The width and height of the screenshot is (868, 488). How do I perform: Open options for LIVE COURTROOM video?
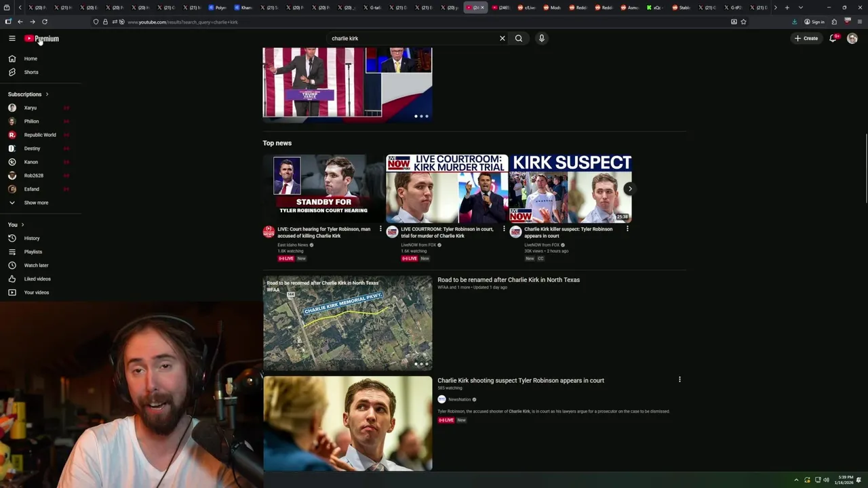[x=504, y=229]
